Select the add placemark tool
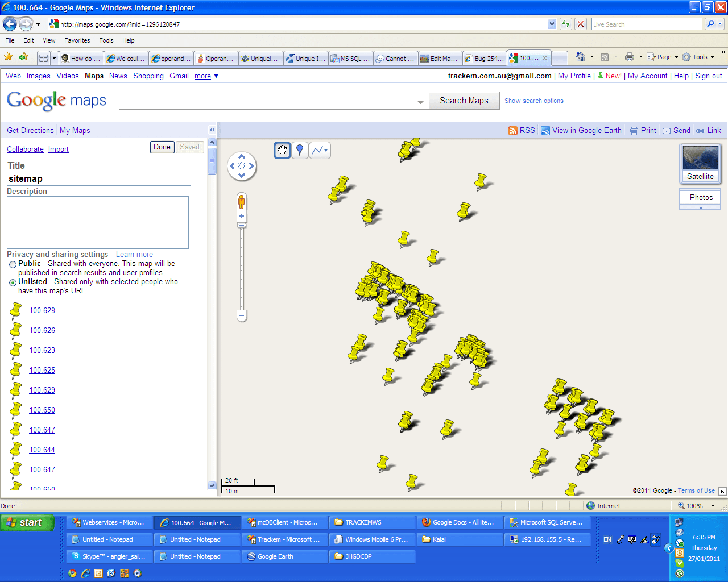This screenshot has width=728, height=582. click(300, 150)
